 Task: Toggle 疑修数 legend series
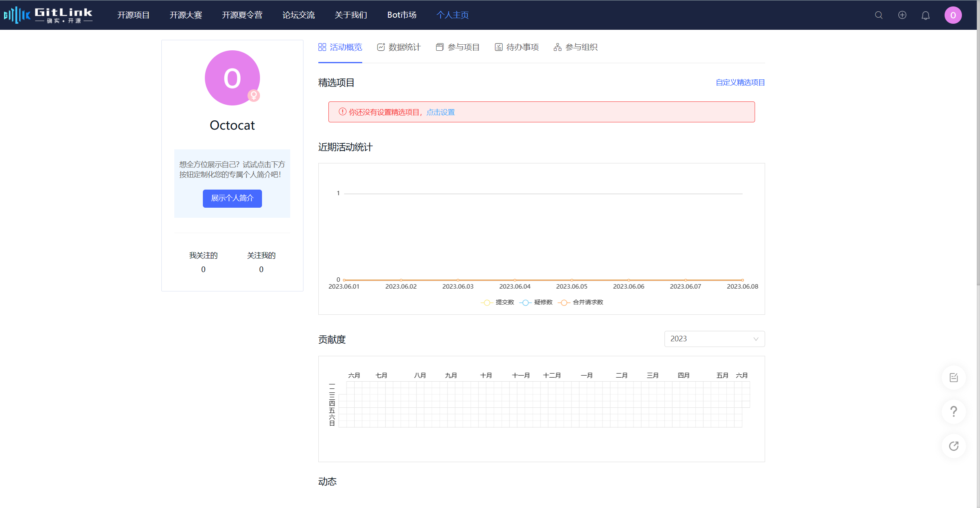[x=536, y=302]
